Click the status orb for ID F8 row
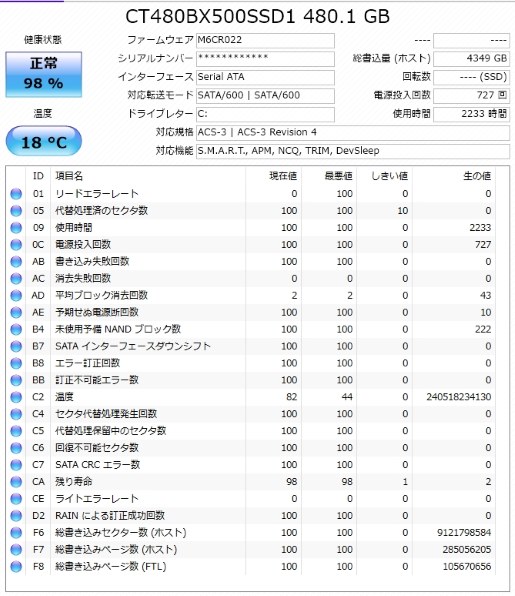Viewport: 515px width, 596px height. tap(16, 566)
